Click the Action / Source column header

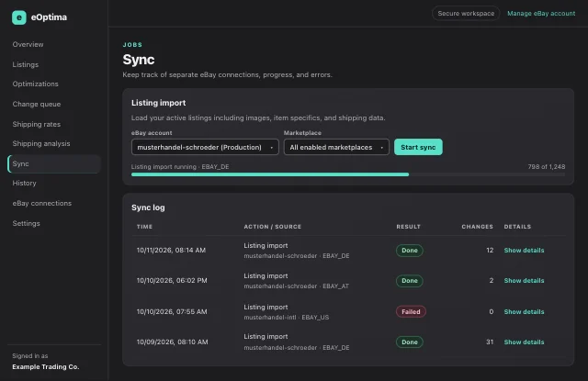point(273,227)
